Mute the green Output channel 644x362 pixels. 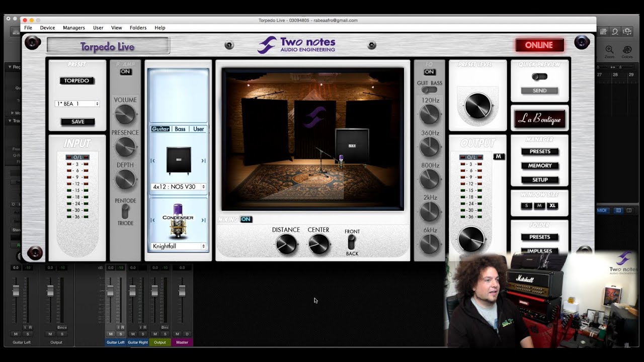tap(155, 334)
